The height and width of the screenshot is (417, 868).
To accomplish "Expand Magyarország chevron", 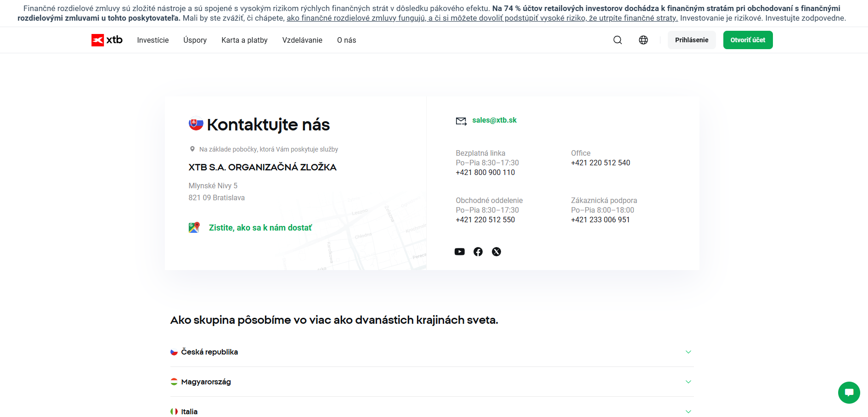I will [x=688, y=382].
